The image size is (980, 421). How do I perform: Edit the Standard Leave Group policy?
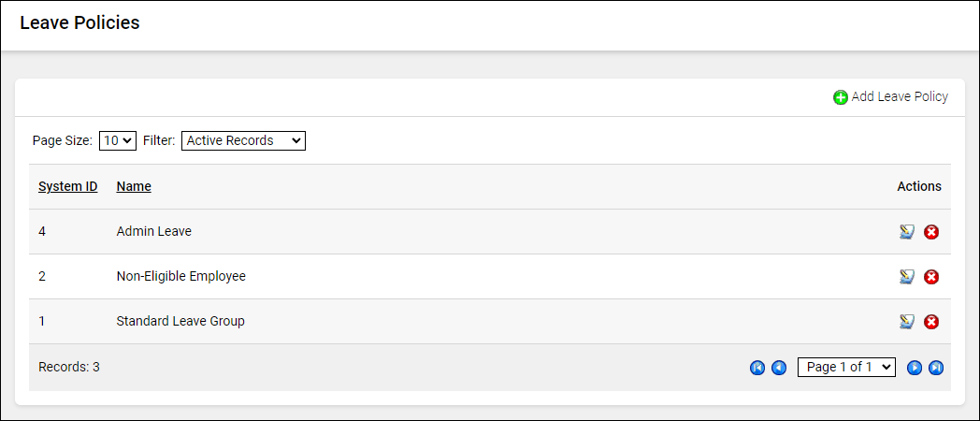coord(906,322)
